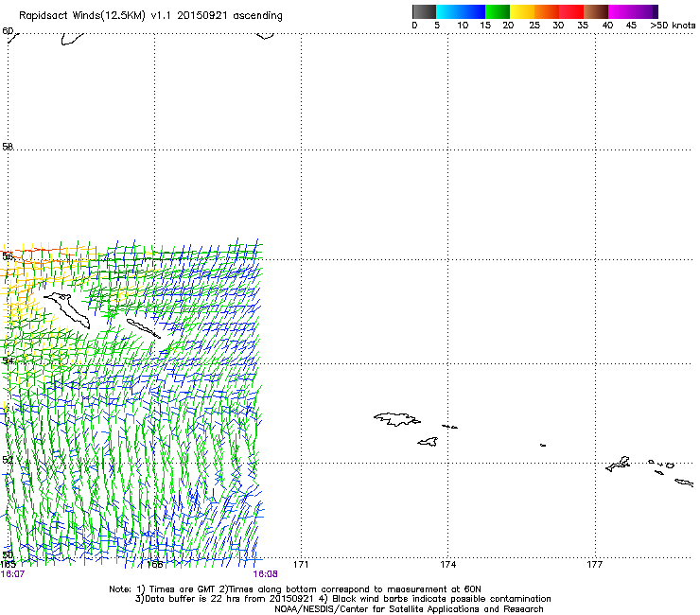
Task: Click the brown 35-40 knots legend segment
Action: click(596, 11)
